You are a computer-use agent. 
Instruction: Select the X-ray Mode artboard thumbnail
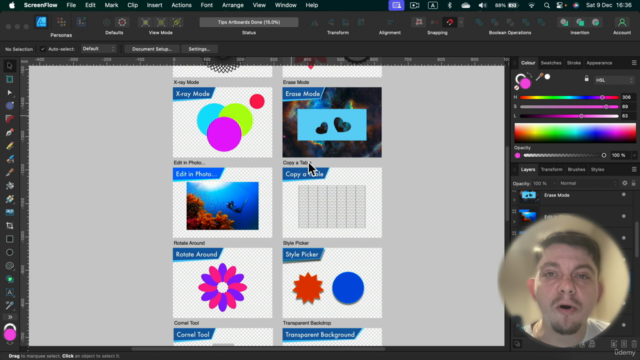click(222, 122)
